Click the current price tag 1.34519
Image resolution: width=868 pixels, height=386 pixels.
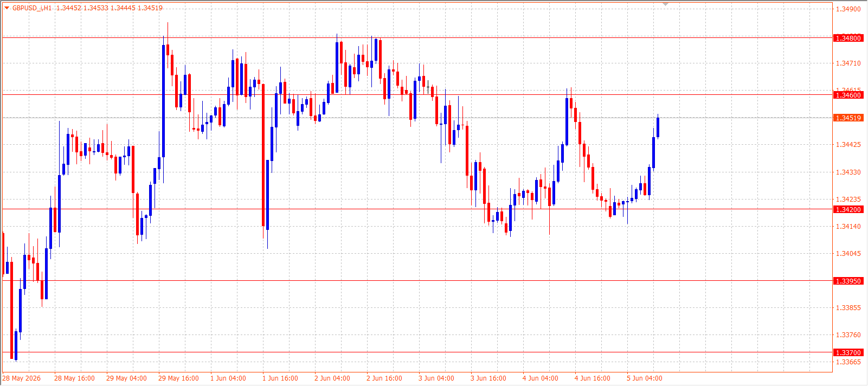848,118
